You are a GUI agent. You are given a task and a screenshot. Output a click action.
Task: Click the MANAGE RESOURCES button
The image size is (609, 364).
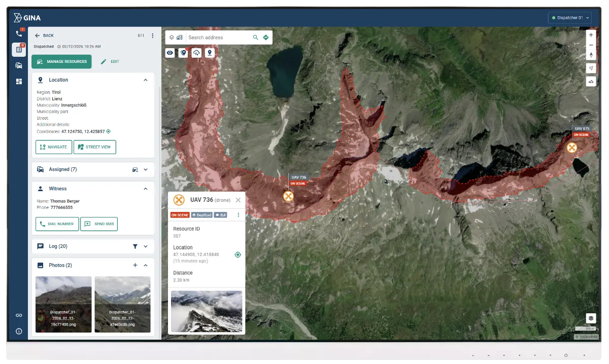click(x=61, y=61)
